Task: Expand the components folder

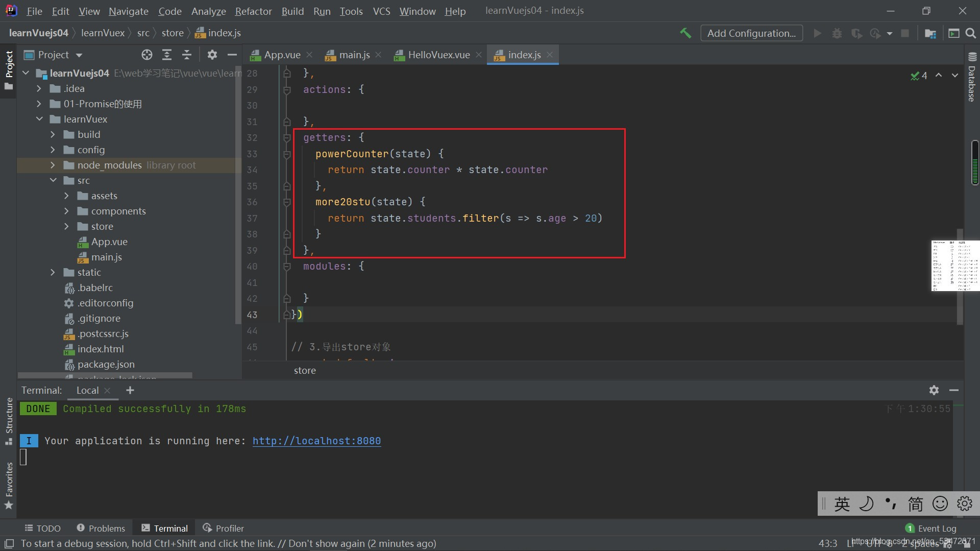Action: (66, 211)
